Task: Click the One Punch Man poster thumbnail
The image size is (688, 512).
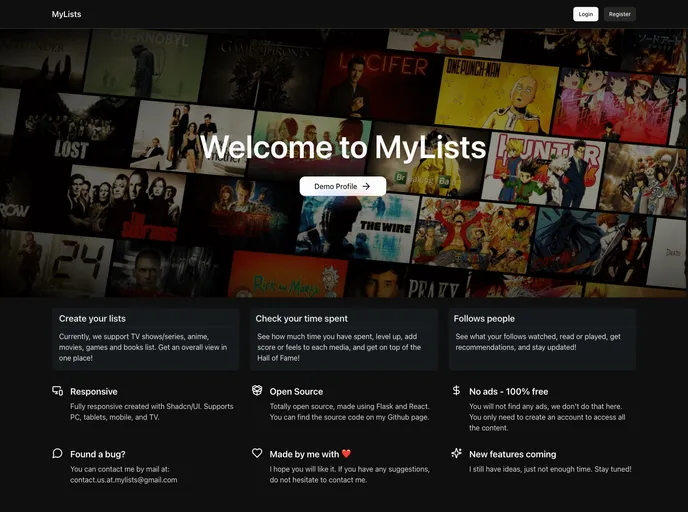Action: click(496, 94)
